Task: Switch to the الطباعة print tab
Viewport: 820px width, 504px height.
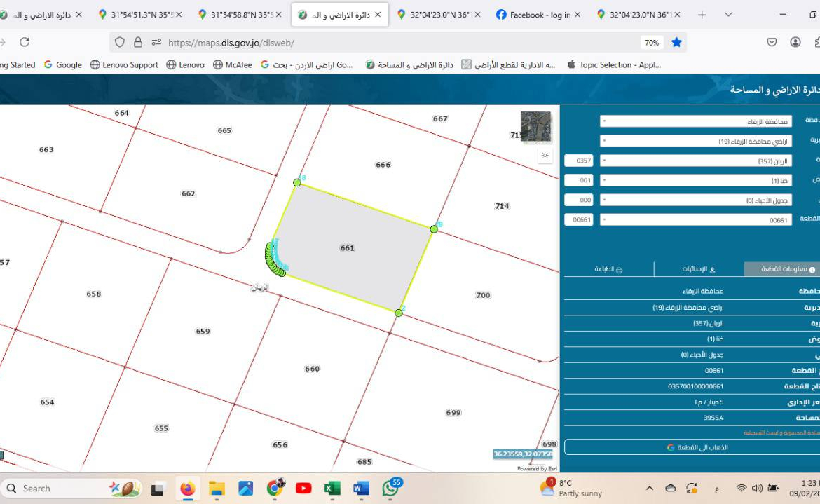Action: click(x=608, y=269)
